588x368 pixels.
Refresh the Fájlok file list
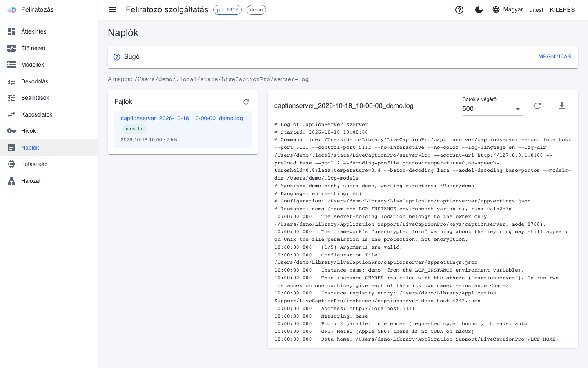pyautogui.click(x=246, y=102)
